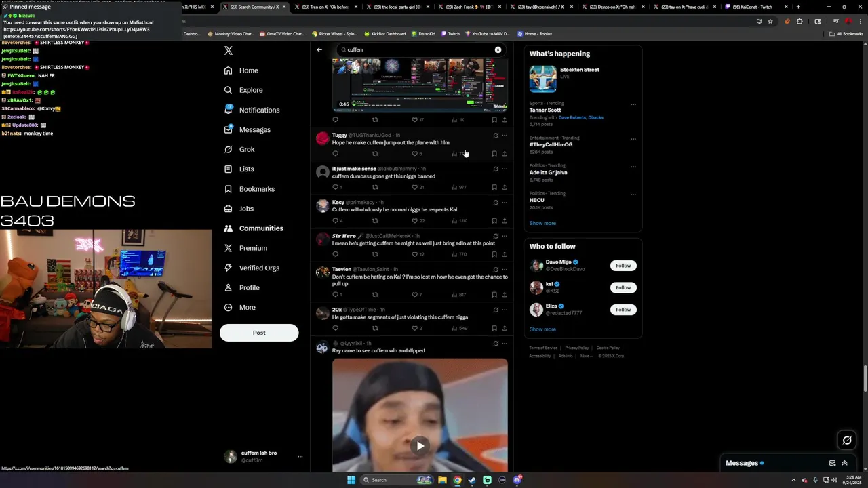Open the Messages page in the sidebar
The image size is (868, 488).
point(248,129)
